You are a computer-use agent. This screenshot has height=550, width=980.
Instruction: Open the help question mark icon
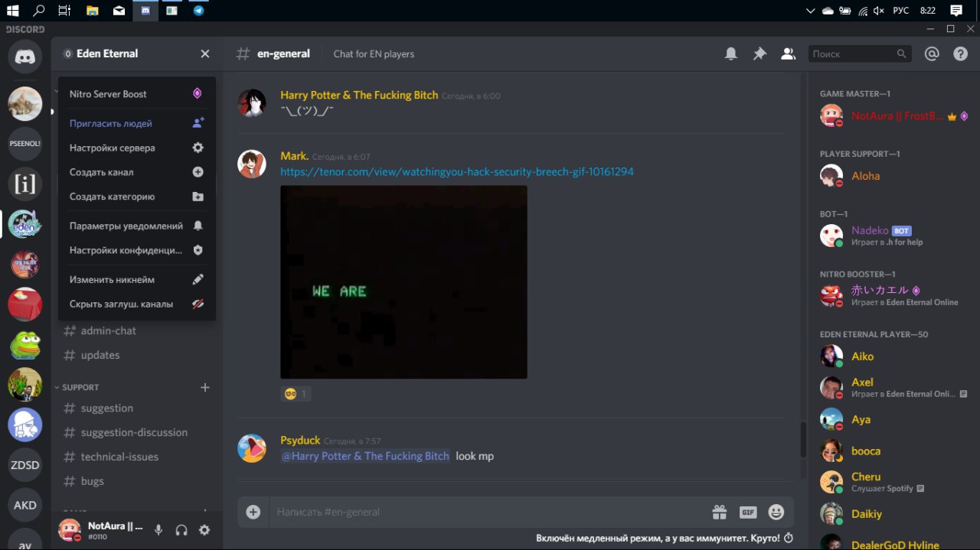coord(960,54)
